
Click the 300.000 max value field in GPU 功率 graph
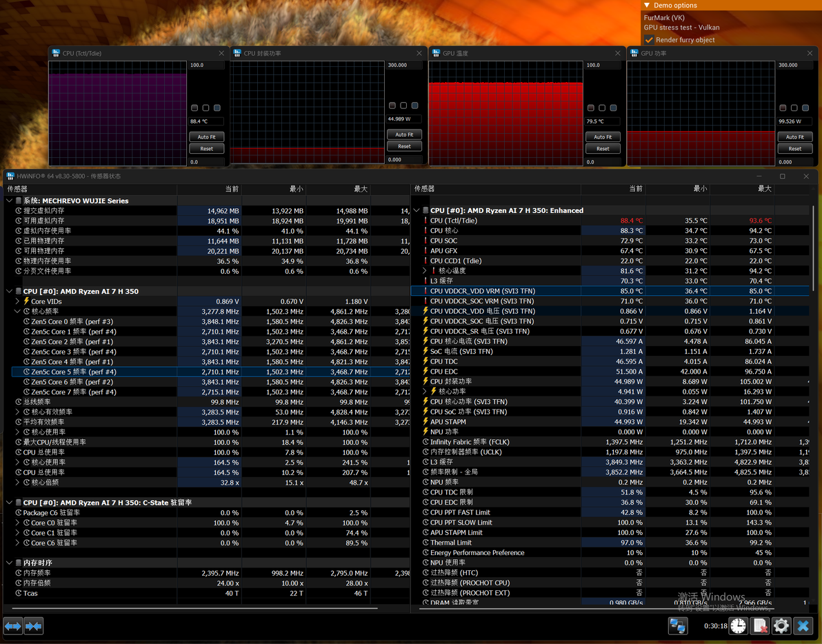pyautogui.click(x=794, y=65)
